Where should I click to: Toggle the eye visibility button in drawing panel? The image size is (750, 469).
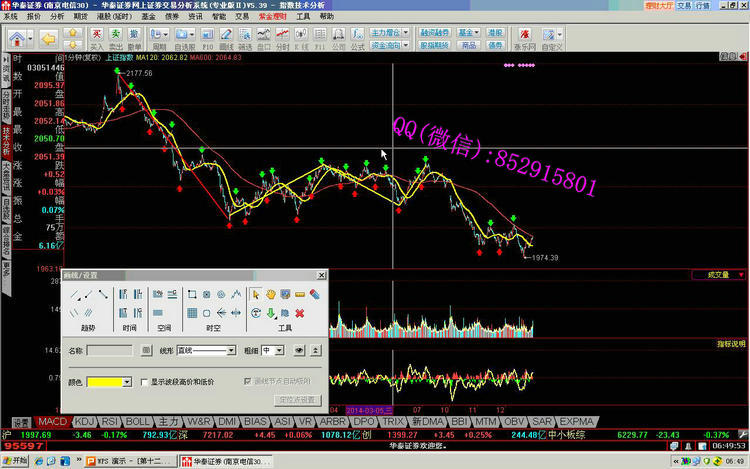point(298,350)
